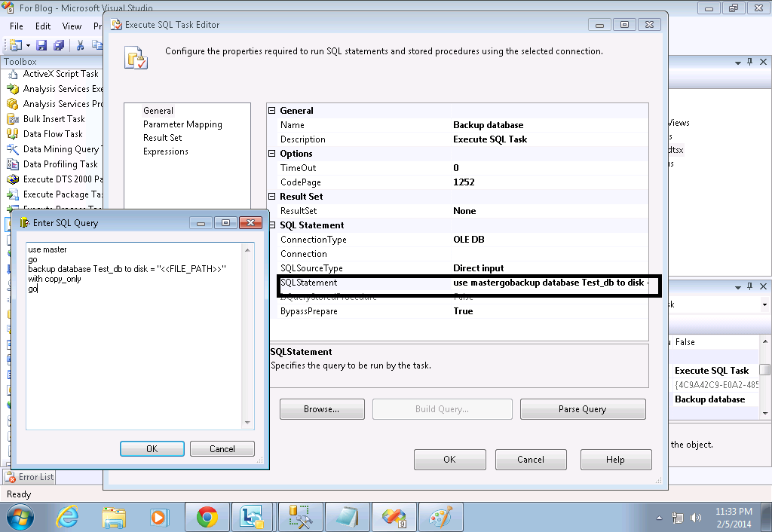
Task: Click OK in Execute SQL Task Editor
Action: coord(449,460)
